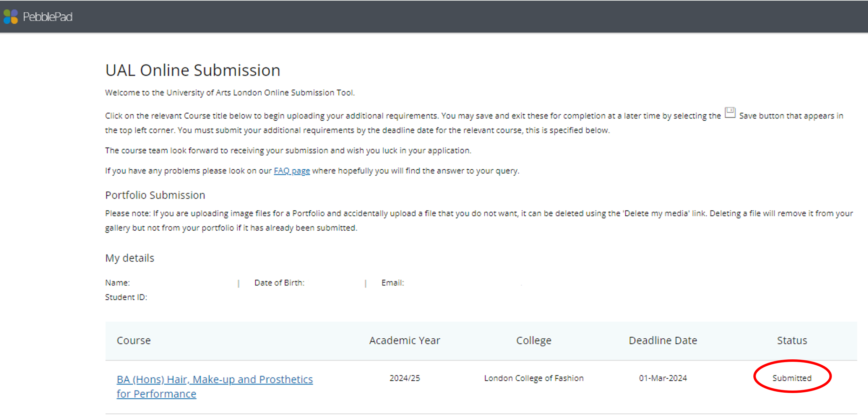This screenshot has width=868, height=420.
Task: Click the PebblePad wordmark in header
Action: pos(48,17)
